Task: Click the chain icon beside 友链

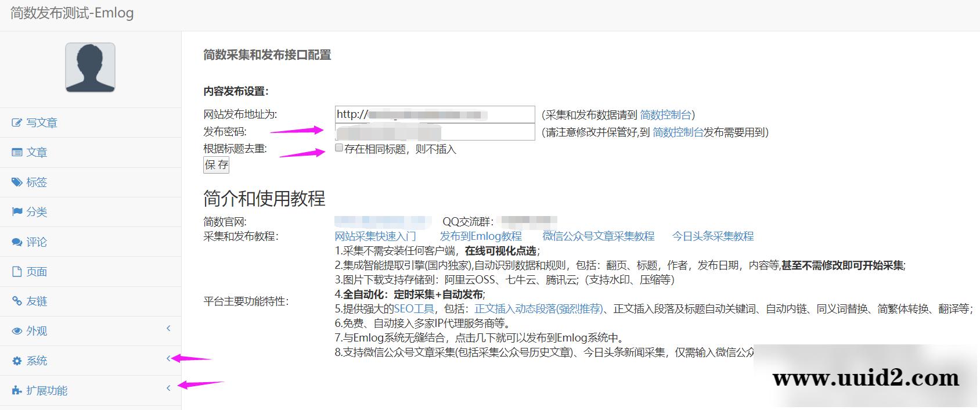Action: pyautogui.click(x=17, y=301)
